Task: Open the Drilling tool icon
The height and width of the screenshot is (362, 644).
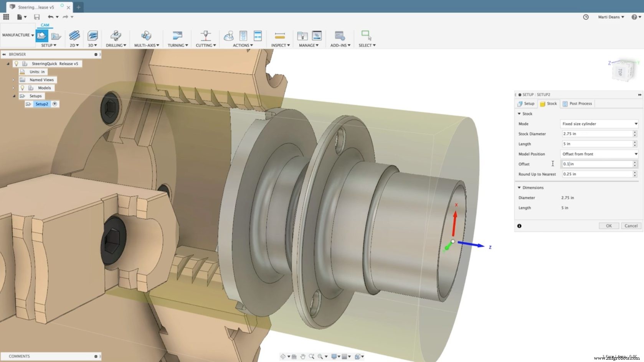Action: (x=116, y=36)
